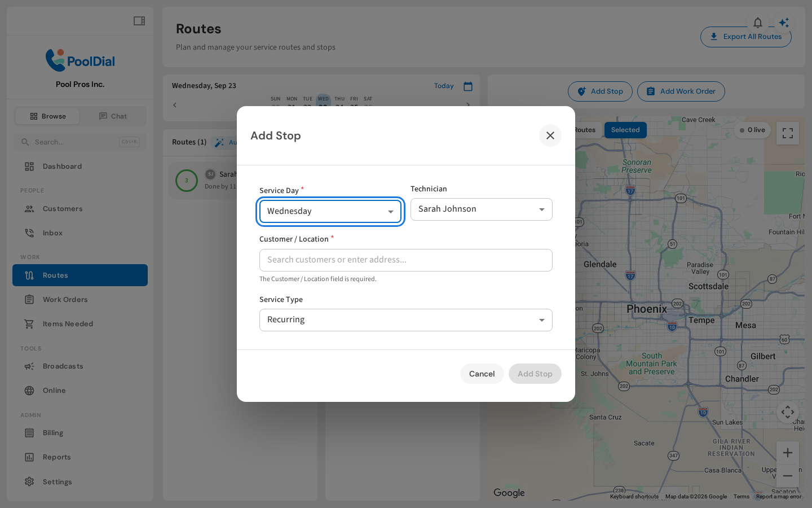This screenshot has height=508, width=812.
Task: Open the notifications bell icon
Action: [758, 23]
